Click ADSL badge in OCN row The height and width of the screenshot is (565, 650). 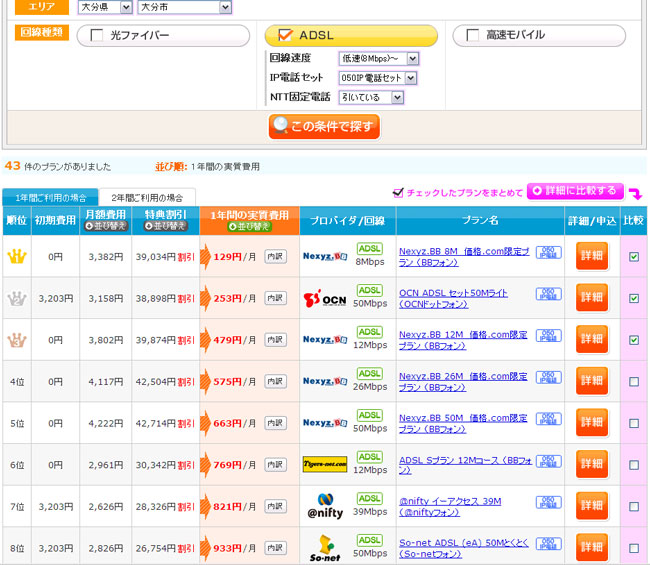pos(370,290)
